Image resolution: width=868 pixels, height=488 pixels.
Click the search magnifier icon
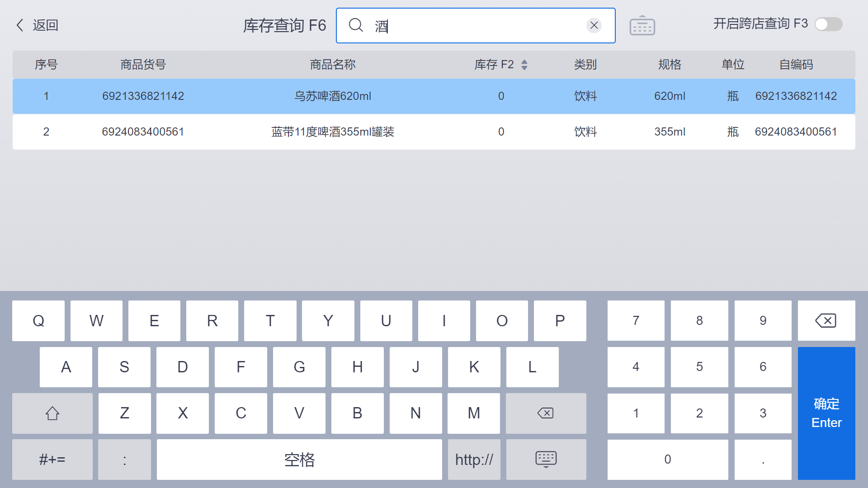tap(356, 25)
